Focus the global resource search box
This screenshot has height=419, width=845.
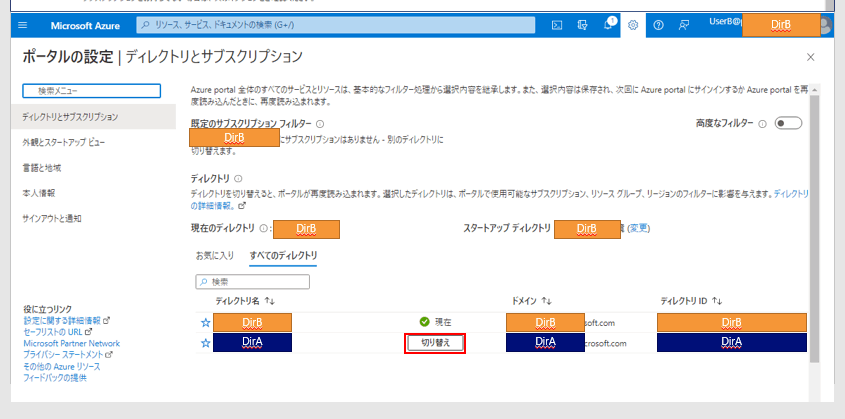click(336, 25)
